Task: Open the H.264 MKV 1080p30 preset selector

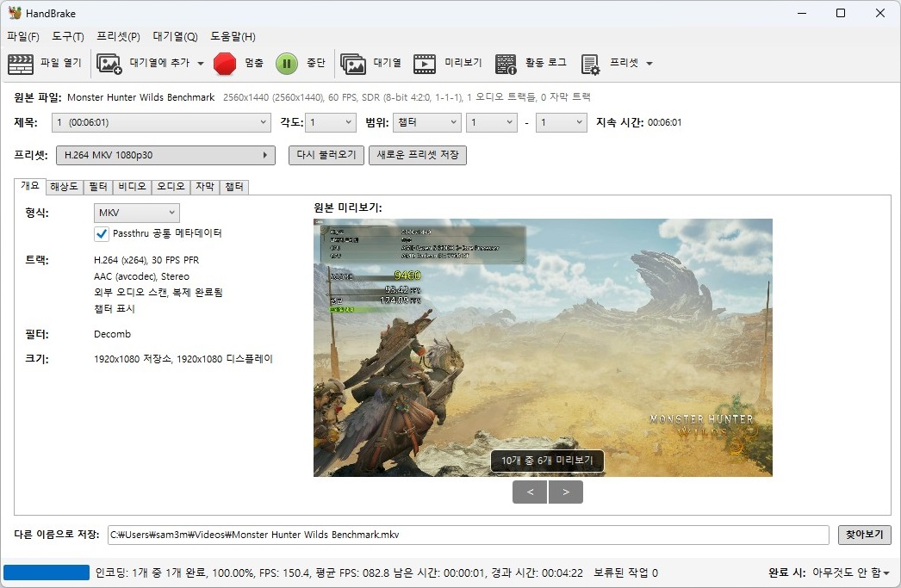Action: point(165,155)
